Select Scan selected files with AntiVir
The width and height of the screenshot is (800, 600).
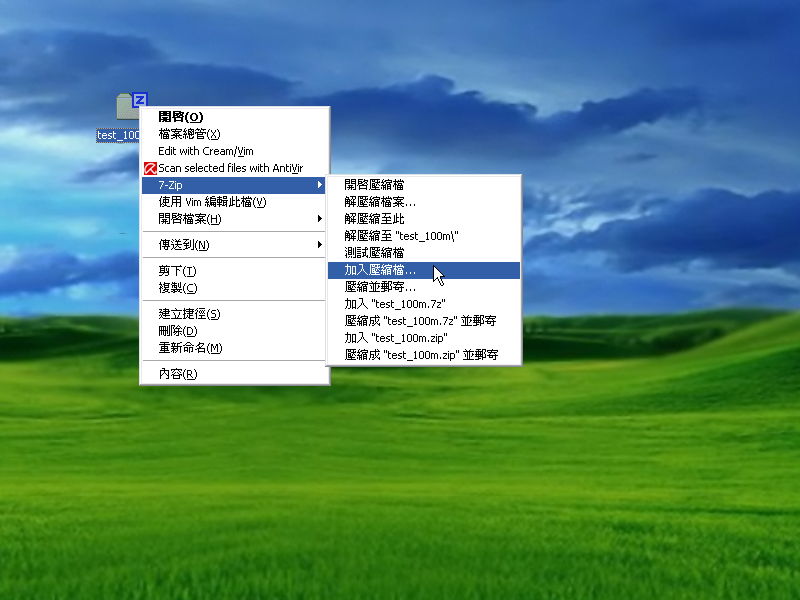tap(235, 168)
